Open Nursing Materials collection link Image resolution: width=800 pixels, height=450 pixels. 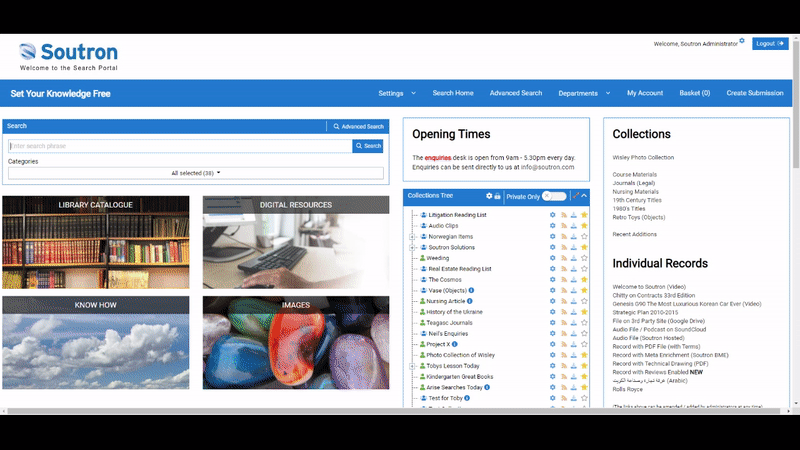[x=635, y=192]
